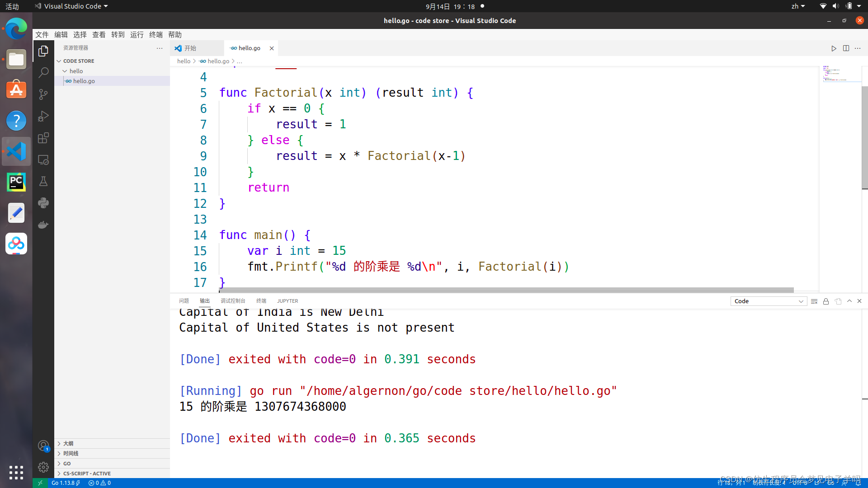Viewport: 868px width, 488px height.
Task: Open the Remote Explorer icon
Action: click(x=43, y=160)
